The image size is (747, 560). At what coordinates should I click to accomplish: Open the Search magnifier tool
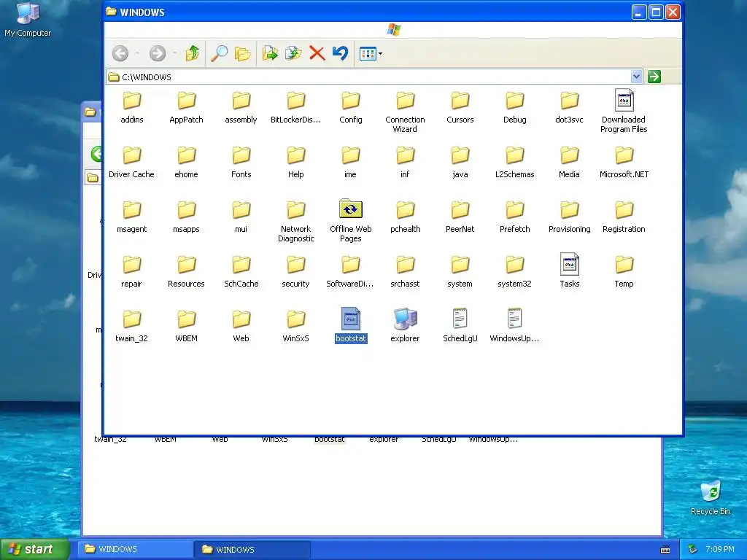coord(219,53)
